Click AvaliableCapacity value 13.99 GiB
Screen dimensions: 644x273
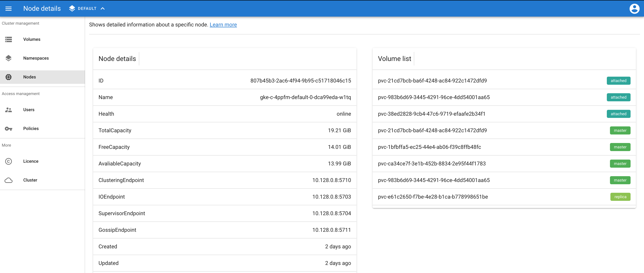point(339,164)
